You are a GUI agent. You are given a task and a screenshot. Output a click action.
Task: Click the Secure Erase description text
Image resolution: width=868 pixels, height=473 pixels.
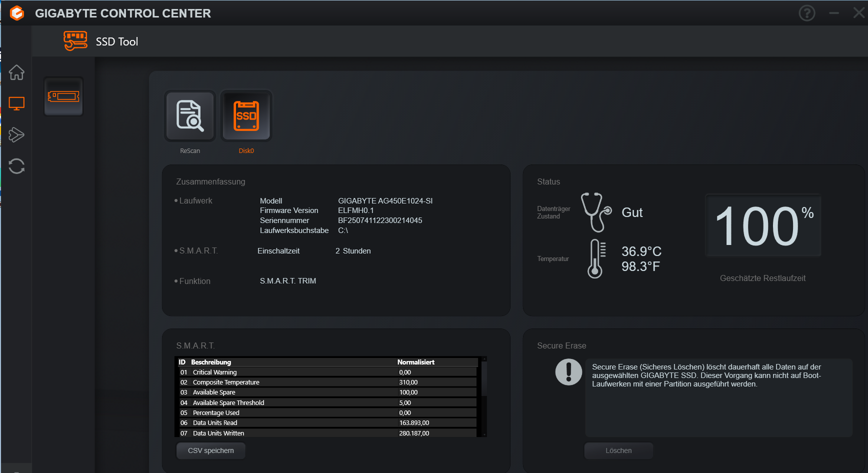pos(706,375)
